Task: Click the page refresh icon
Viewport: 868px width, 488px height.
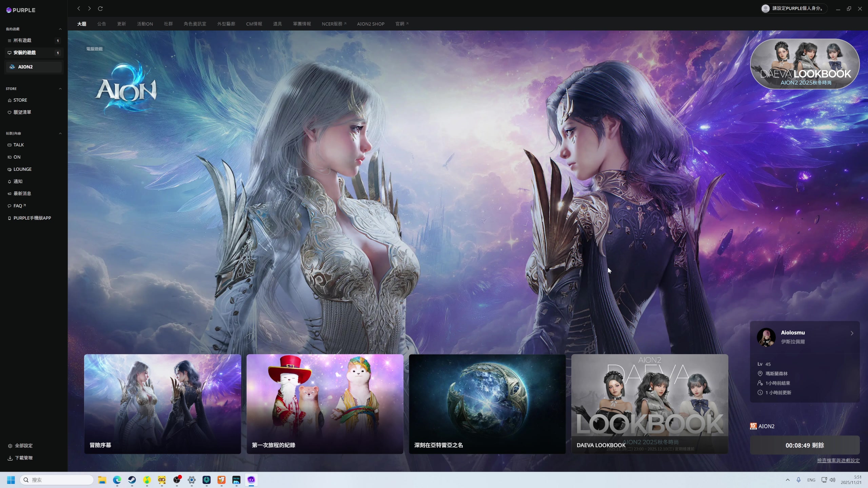Action: tap(100, 8)
